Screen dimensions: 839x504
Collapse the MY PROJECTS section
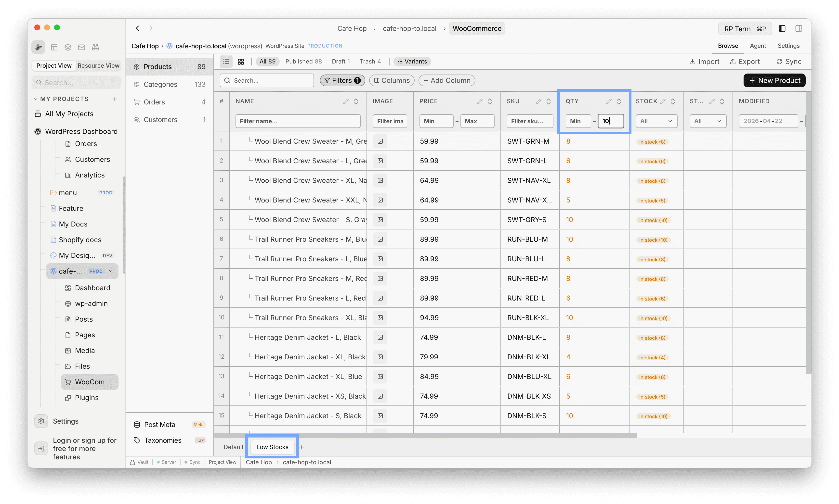pyautogui.click(x=36, y=99)
